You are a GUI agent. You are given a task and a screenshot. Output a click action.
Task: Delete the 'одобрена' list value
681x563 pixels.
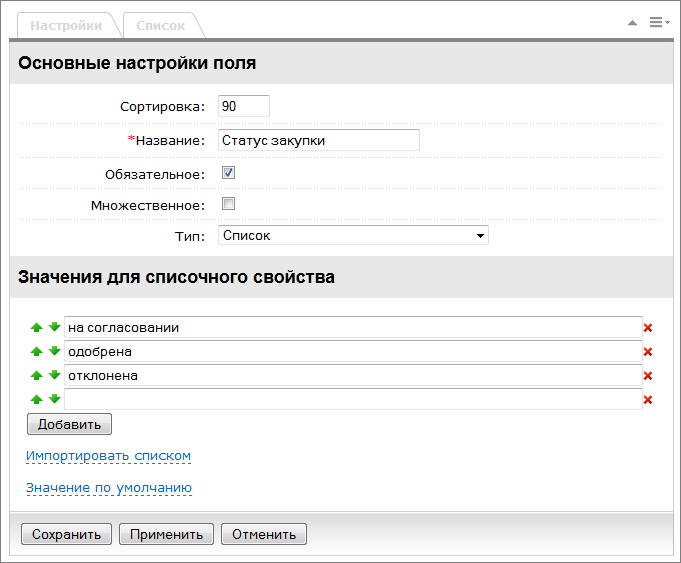[648, 352]
